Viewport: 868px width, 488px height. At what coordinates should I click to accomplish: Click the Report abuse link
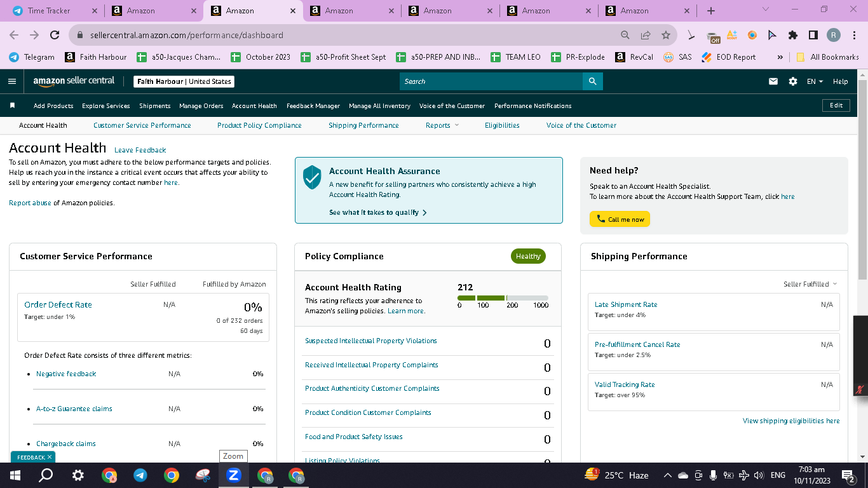point(30,203)
